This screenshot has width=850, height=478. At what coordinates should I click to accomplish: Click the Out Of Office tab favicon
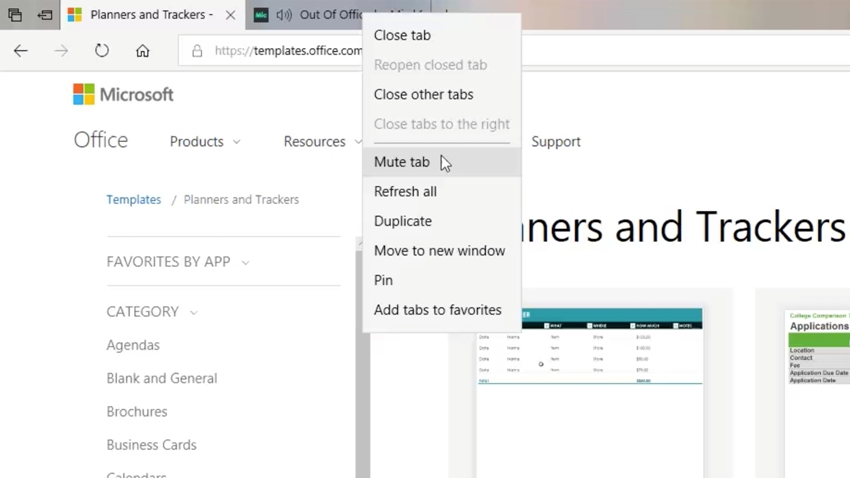tap(261, 15)
